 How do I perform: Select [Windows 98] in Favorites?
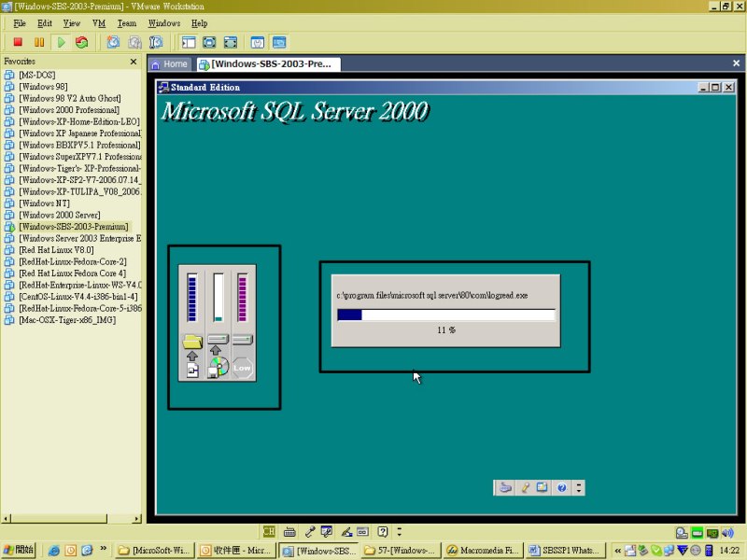[x=43, y=86]
